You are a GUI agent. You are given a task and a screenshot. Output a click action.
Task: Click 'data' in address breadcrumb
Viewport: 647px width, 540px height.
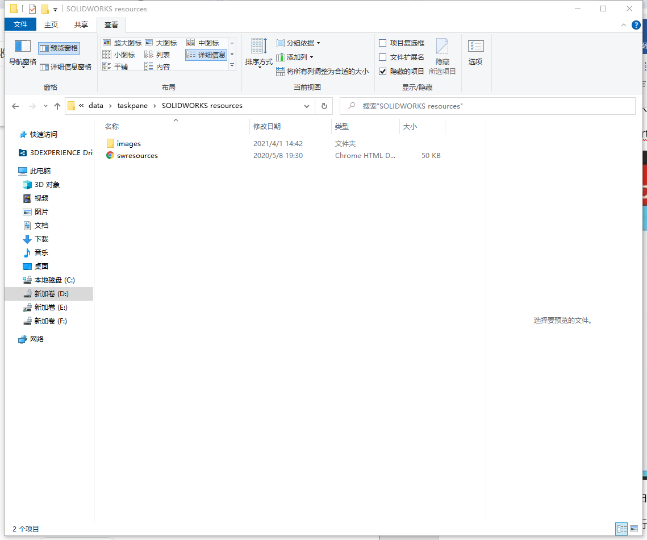(x=96, y=106)
